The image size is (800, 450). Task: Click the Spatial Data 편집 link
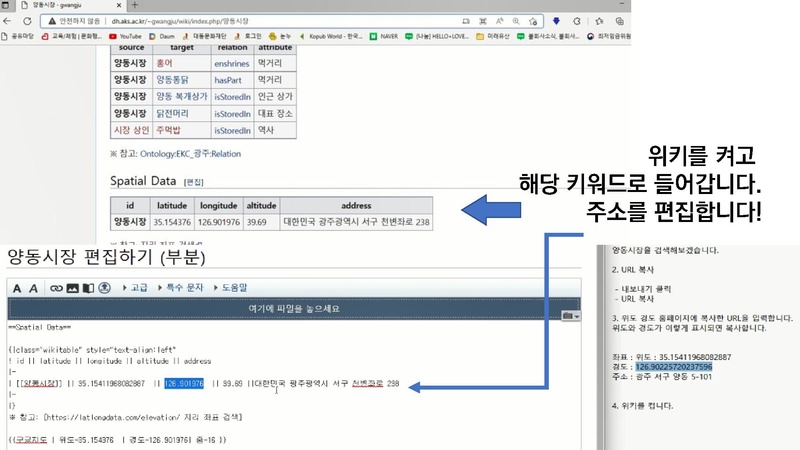(194, 182)
